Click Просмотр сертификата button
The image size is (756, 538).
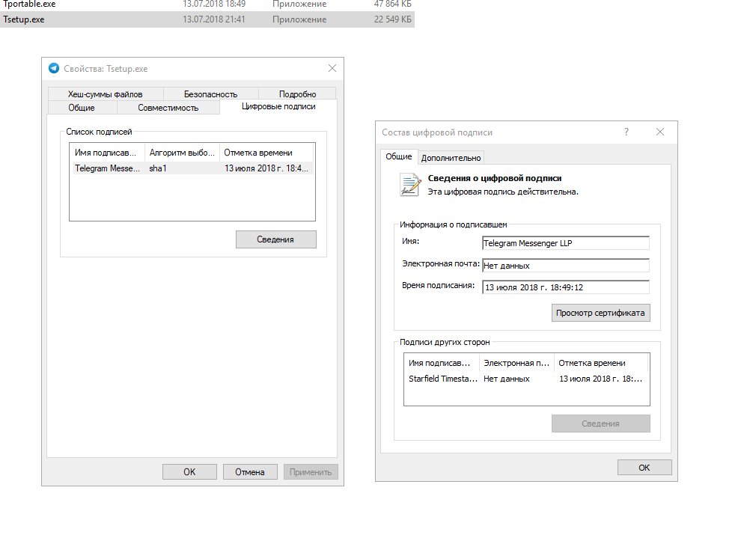click(x=601, y=313)
